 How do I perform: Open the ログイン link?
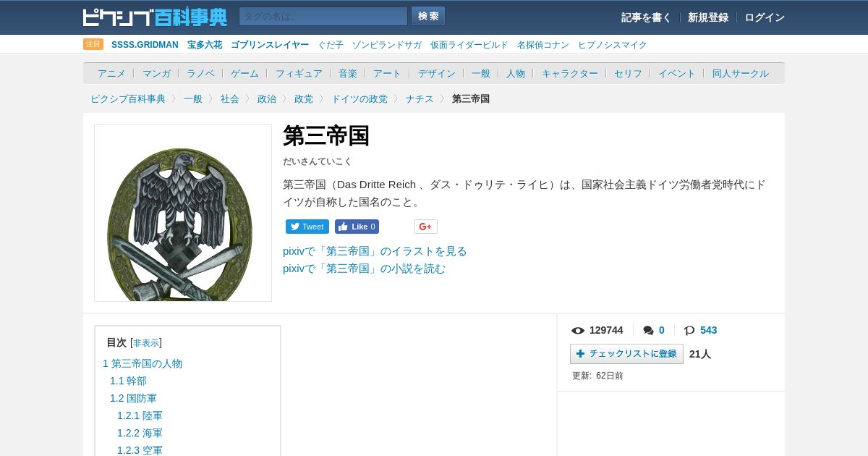(x=765, y=17)
